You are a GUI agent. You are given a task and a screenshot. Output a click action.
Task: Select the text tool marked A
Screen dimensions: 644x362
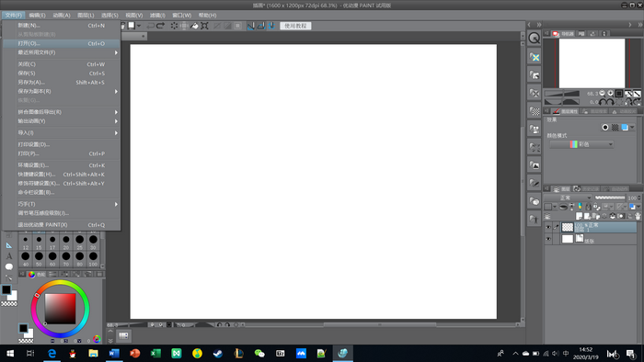click(9, 256)
